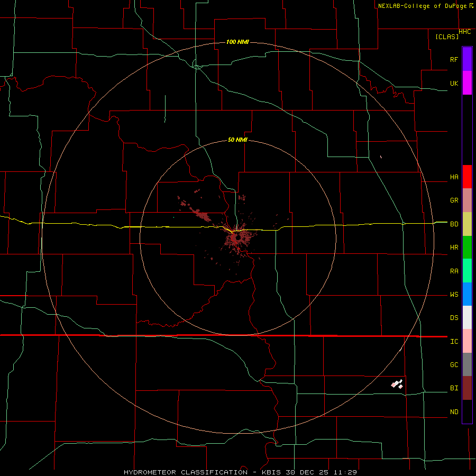Click the pink ice crystal echo at southeast
This screenshot has height=476, width=476.
tap(397, 384)
